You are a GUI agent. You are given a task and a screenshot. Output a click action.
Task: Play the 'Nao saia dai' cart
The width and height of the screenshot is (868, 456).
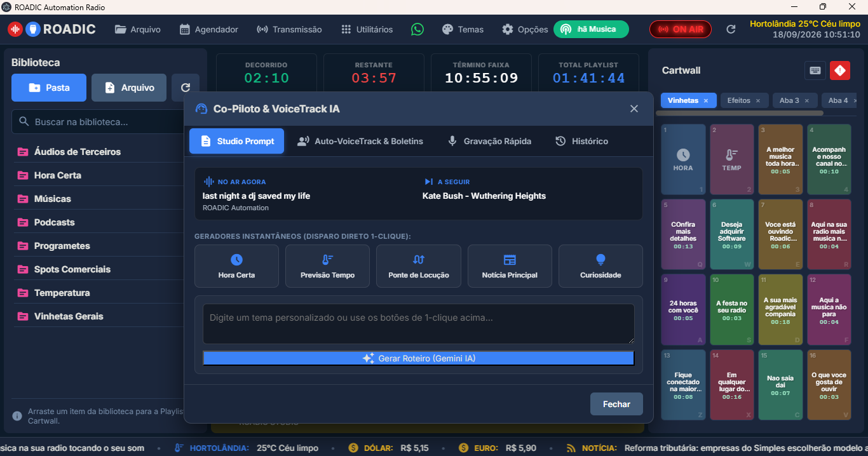[x=780, y=385]
